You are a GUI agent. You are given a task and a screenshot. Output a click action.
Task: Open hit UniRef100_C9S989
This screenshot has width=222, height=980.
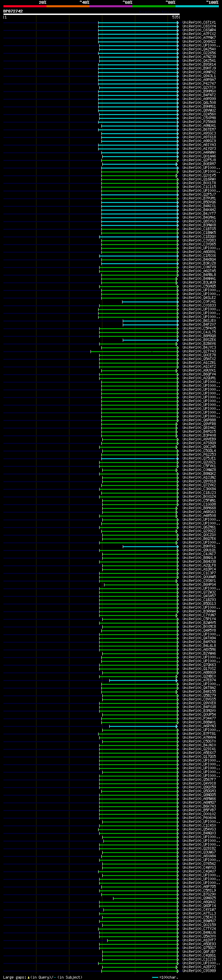199,971
